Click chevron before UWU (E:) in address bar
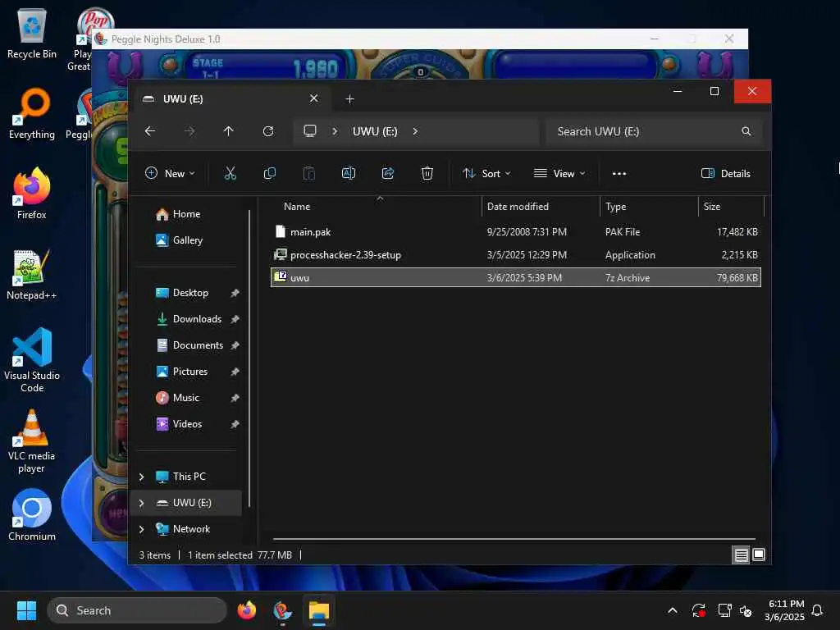The height and width of the screenshot is (630, 840). coord(335,131)
